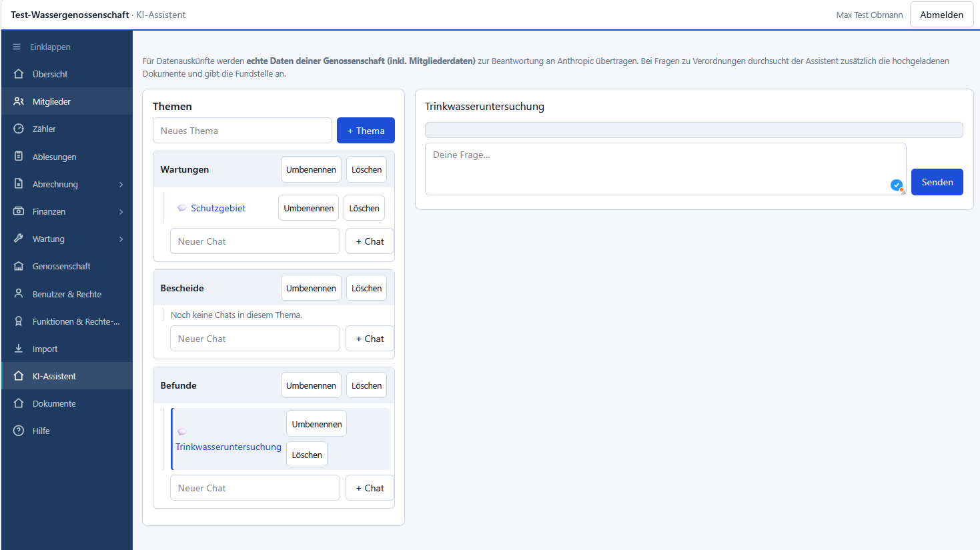Click the Test-Wassergenossenschaft header title
Image resolution: width=980 pixels, height=550 pixels.
click(70, 15)
